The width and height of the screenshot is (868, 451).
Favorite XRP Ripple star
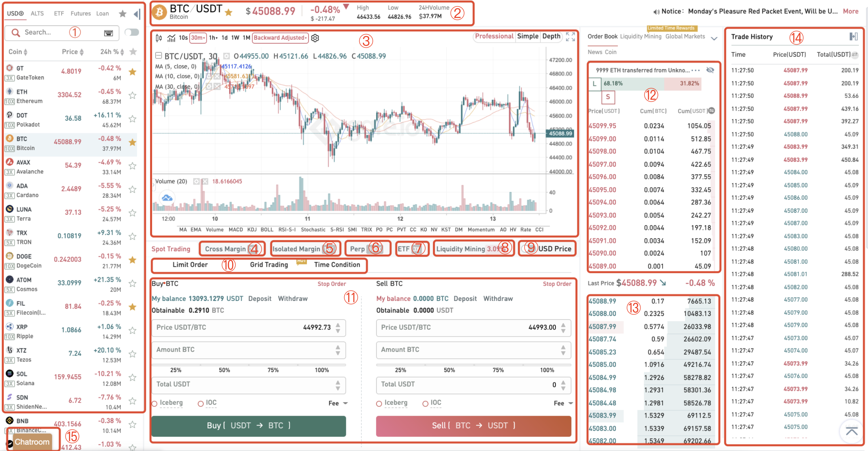pos(133,330)
